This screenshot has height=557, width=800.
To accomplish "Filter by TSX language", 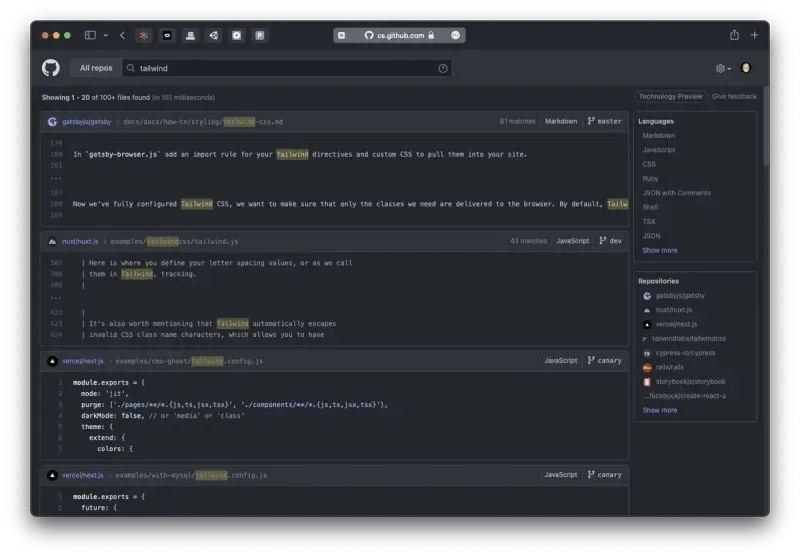I will tap(648, 221).
